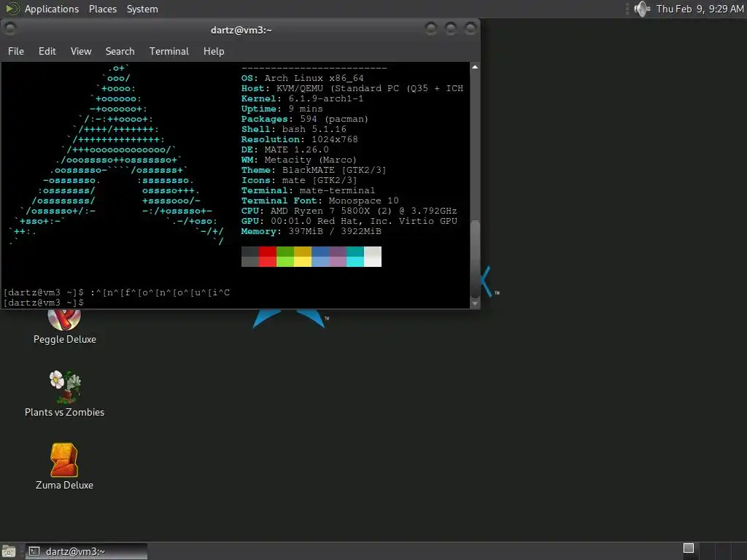This screenshot has height=560, width=747.
Task: Launch the Peggle Deluxe desktop icon
Action: tap(64, 326)
